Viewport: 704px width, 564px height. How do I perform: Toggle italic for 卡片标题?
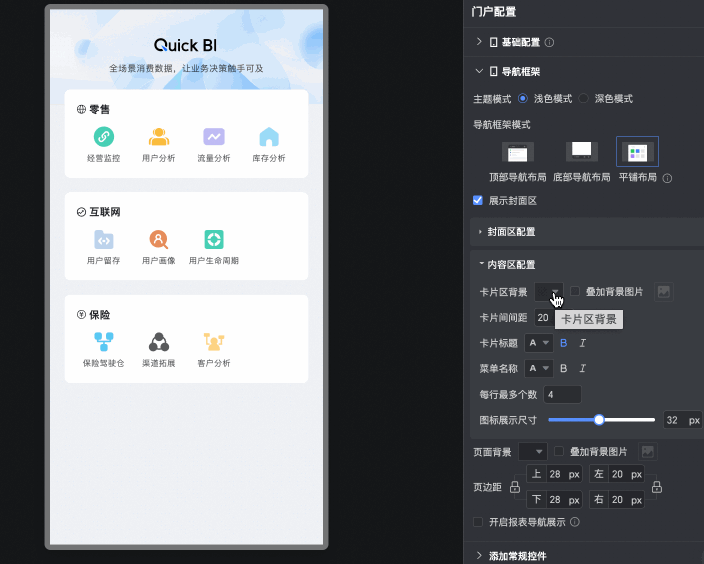pos(583,343)
